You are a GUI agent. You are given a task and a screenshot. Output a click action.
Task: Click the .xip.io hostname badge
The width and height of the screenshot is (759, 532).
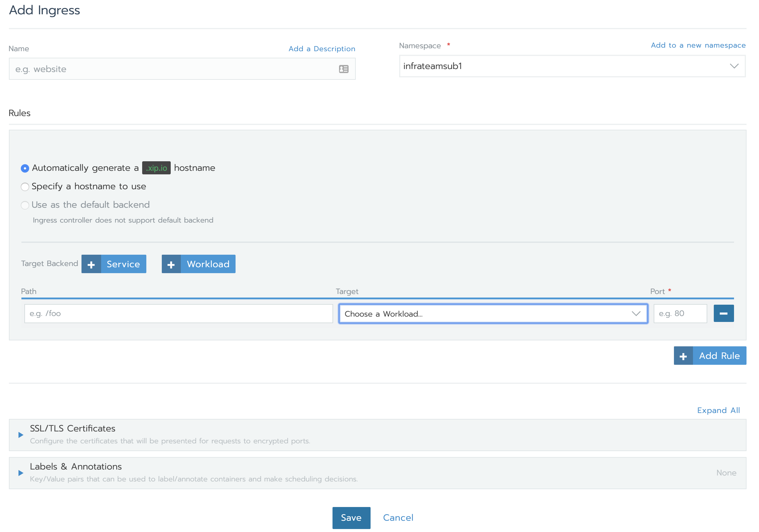click(x=156, y=168)
